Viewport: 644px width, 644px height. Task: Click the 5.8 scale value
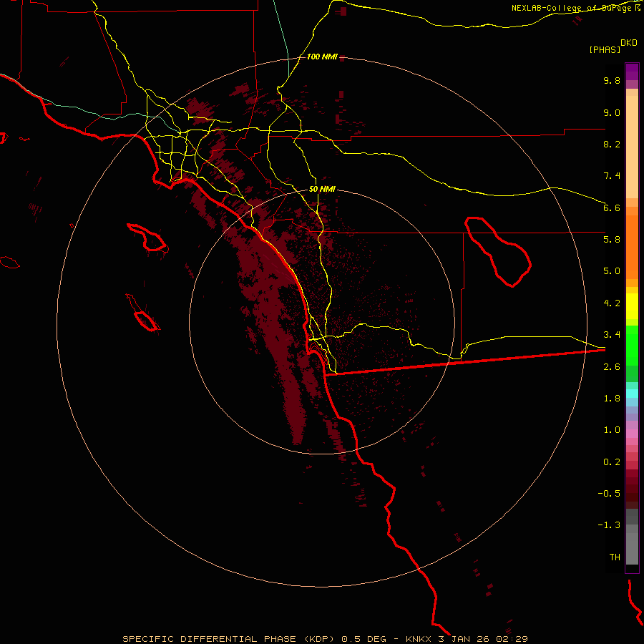612,240
